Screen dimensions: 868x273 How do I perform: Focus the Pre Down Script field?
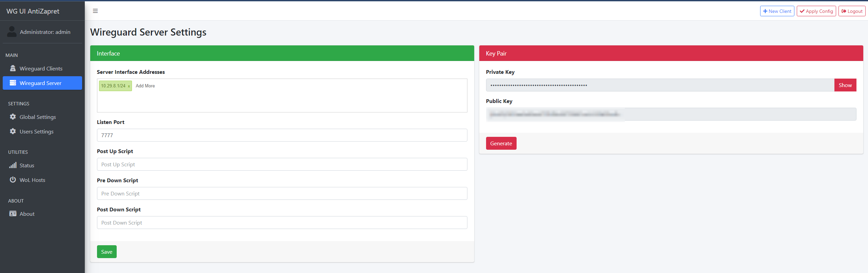[x=282, y=193]
